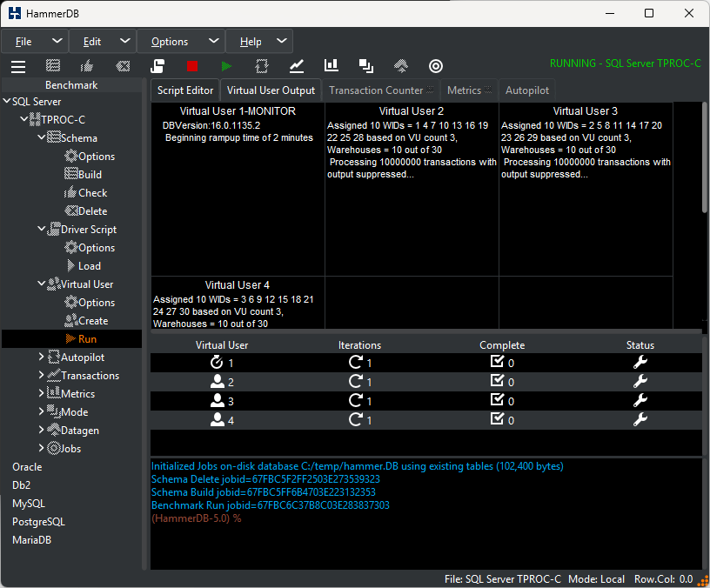Click the Benchmark Run jobid console line
Screen dimensions: 710x588
click(271, 505)
